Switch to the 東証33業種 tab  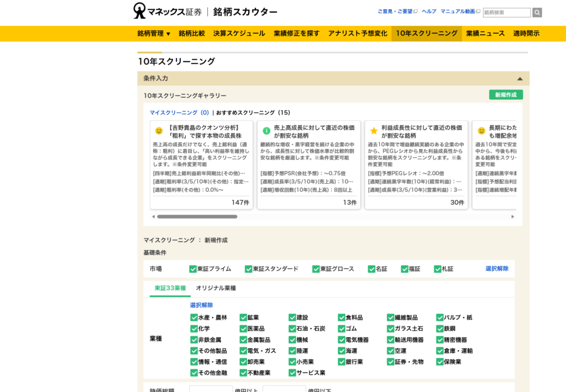point(170,288)
